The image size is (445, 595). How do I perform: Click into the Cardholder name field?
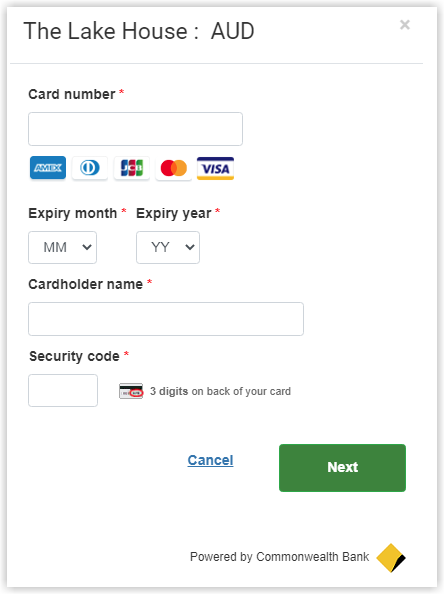[x=166, y=319]
